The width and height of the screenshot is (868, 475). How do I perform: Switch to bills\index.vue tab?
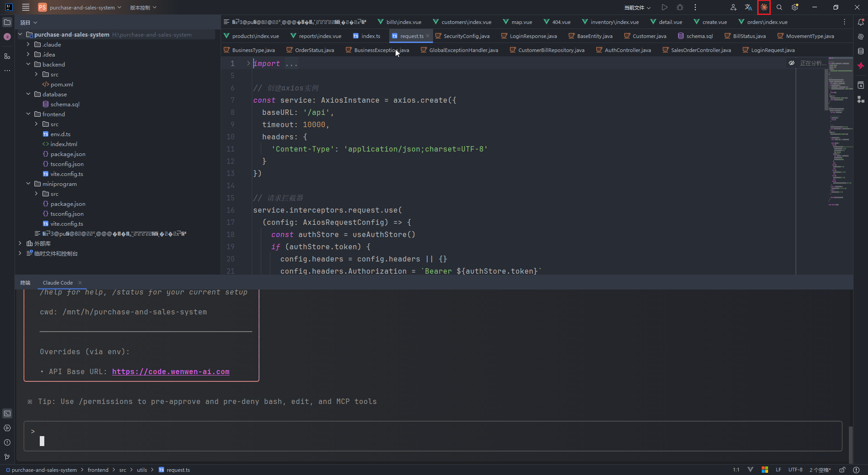click(x=400, y=22)
